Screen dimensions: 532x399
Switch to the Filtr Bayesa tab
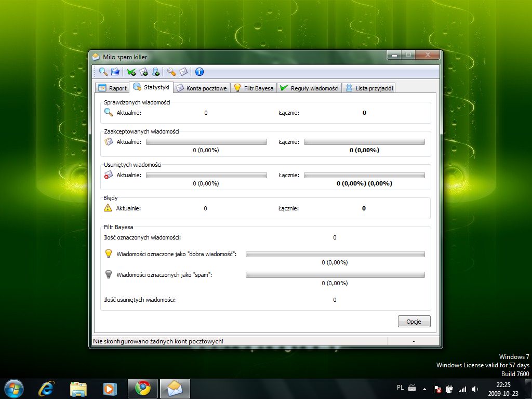[254, 88]
